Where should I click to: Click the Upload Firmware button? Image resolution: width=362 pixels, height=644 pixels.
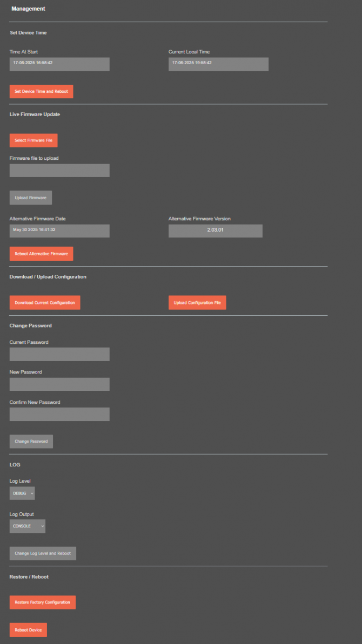point(31,198)
